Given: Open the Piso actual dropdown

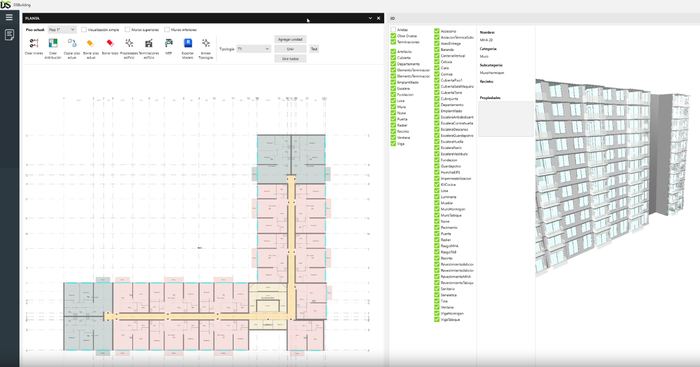Looking at the screenshot, I should (62, 29).
